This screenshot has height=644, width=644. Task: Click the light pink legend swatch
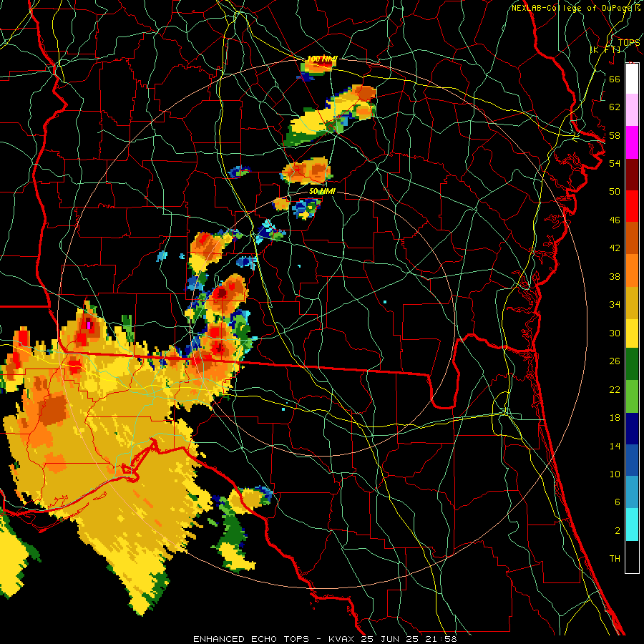pyautogui.click(x=632, y=109)
